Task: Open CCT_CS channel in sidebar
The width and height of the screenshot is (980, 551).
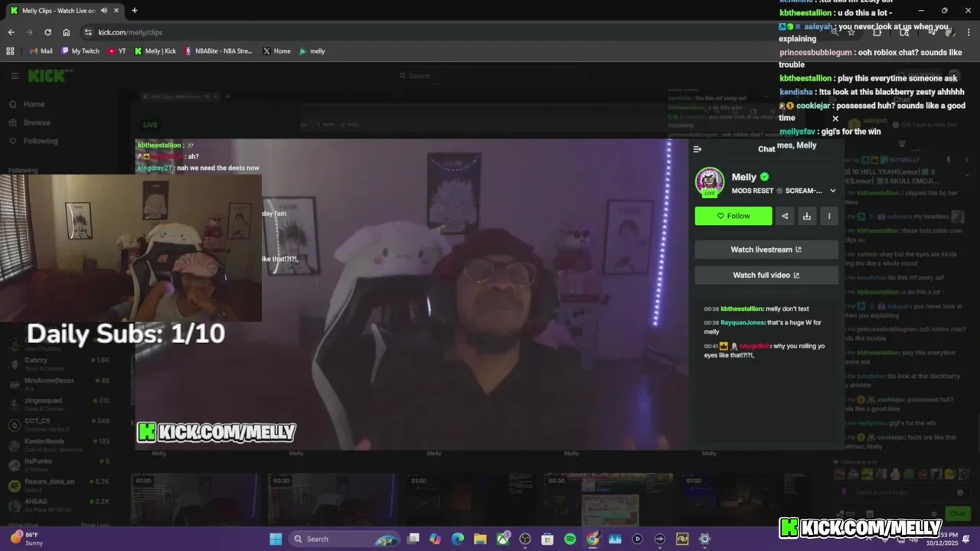Action: (x=58, y=423)
